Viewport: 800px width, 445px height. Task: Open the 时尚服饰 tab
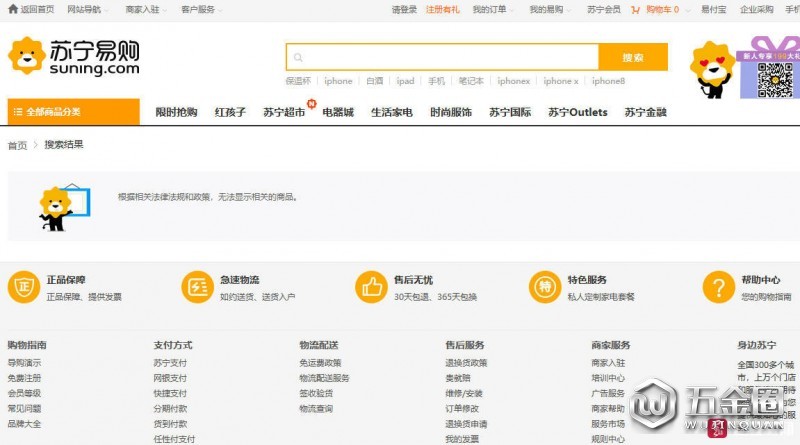click(451, 112)
